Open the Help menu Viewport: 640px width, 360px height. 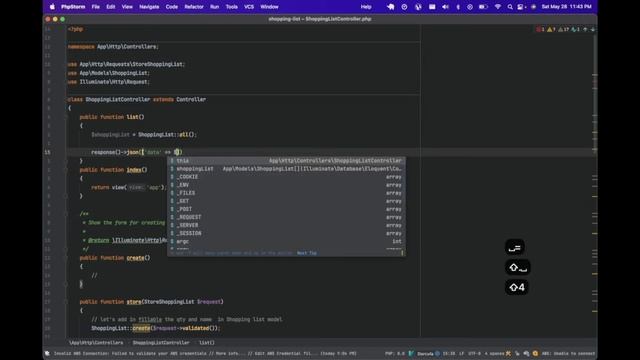tap(366, 7)
